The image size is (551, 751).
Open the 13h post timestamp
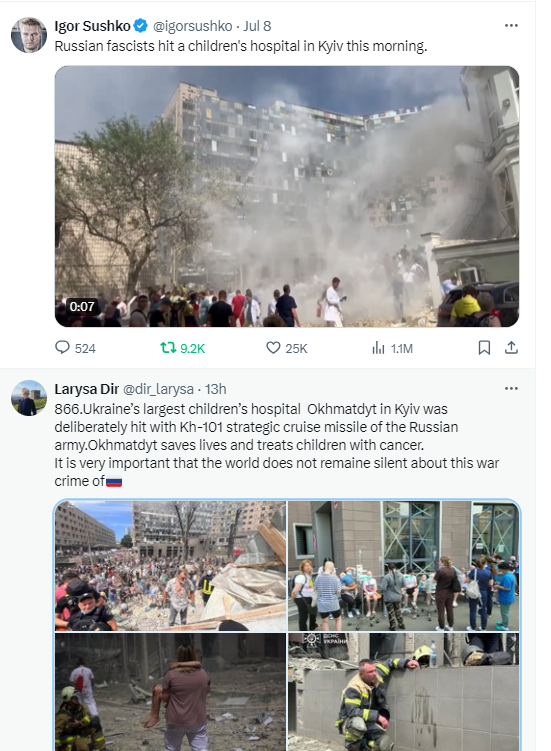[x=216, y=389]
